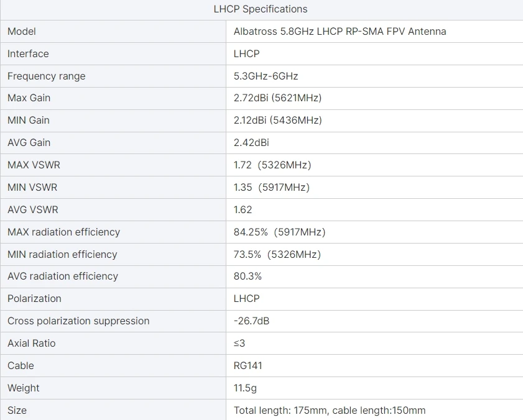This screenshot has width=523, height=420.
Task: Click the 5.3GHz-6GHz frequency value
Action: 266,76
